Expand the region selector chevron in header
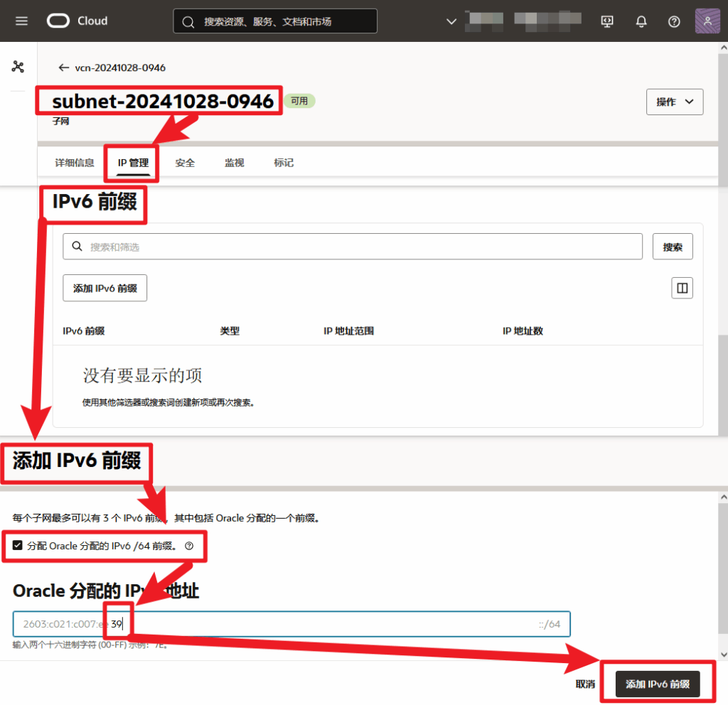 pos(451,21)
